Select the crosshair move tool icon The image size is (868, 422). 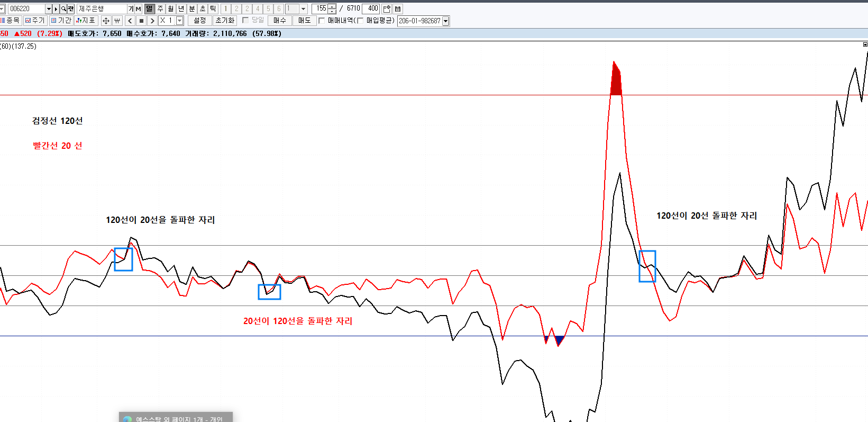[x=106, y=21]
